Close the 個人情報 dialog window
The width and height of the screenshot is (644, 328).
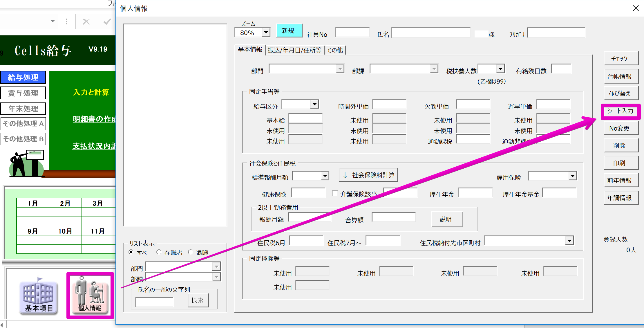pos(636,8)
